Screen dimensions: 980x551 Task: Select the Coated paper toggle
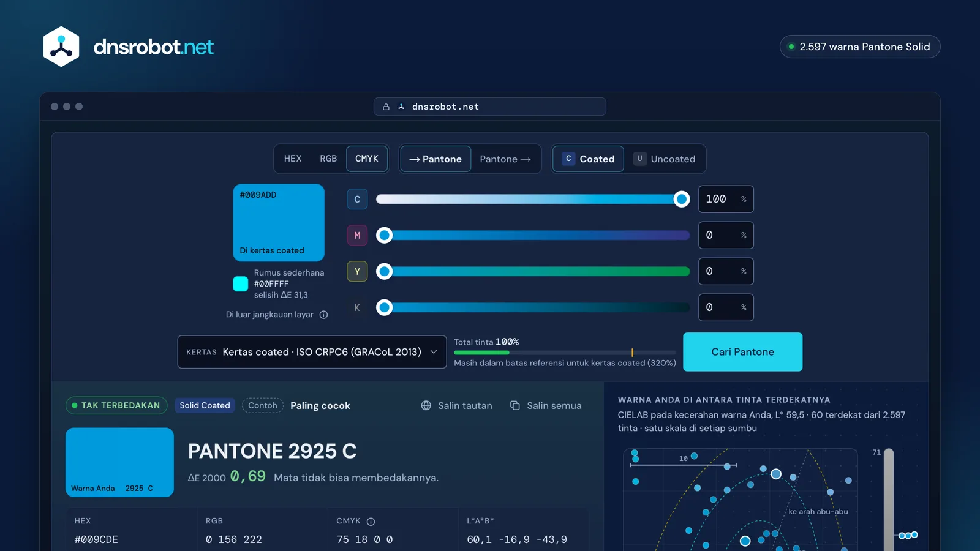click(588, 159)
